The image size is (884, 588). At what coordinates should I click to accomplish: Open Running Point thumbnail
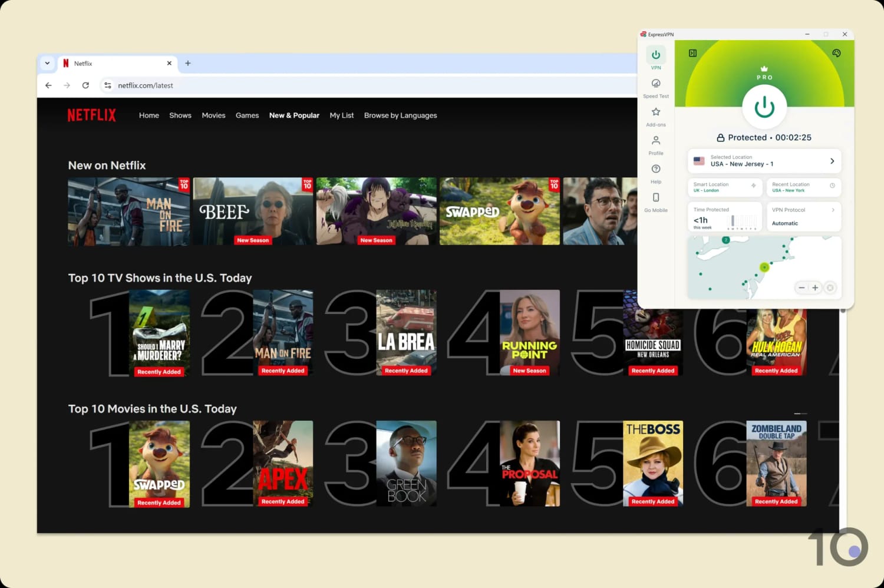530,333
